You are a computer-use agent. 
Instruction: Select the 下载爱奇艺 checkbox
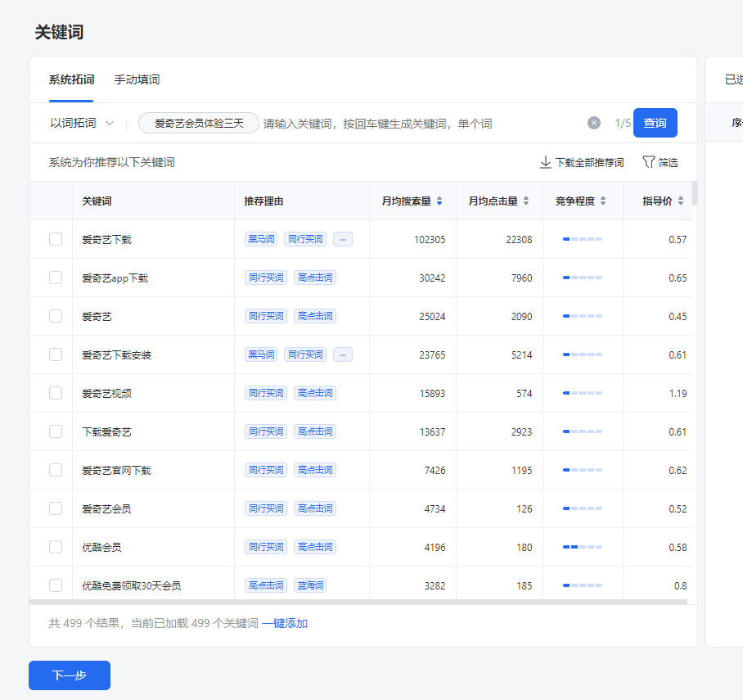tap(56, 431)
